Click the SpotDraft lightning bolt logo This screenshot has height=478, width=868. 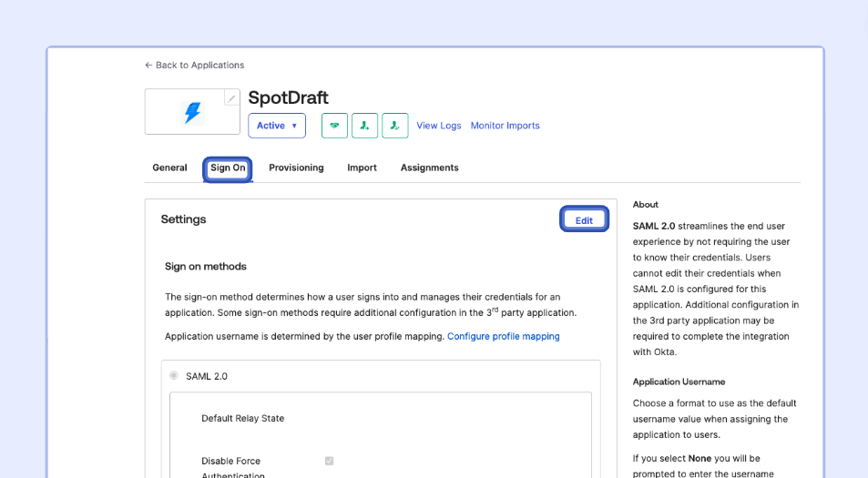(x=193, y=113)
